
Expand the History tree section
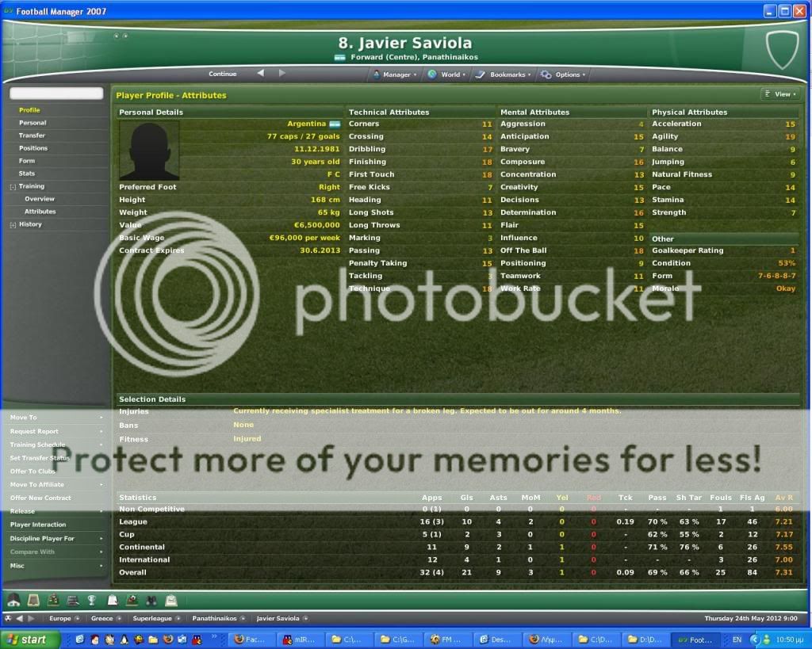coord(13,224)
